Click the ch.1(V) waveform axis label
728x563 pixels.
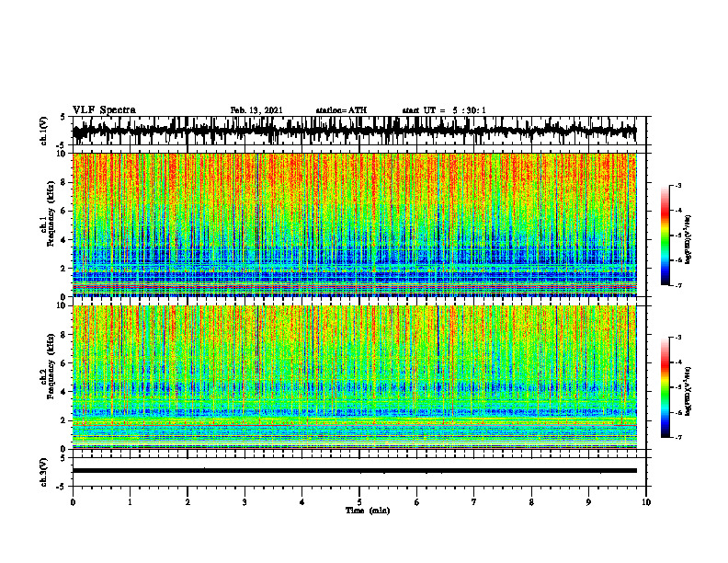pyautogui.click(x=44, y=131)
